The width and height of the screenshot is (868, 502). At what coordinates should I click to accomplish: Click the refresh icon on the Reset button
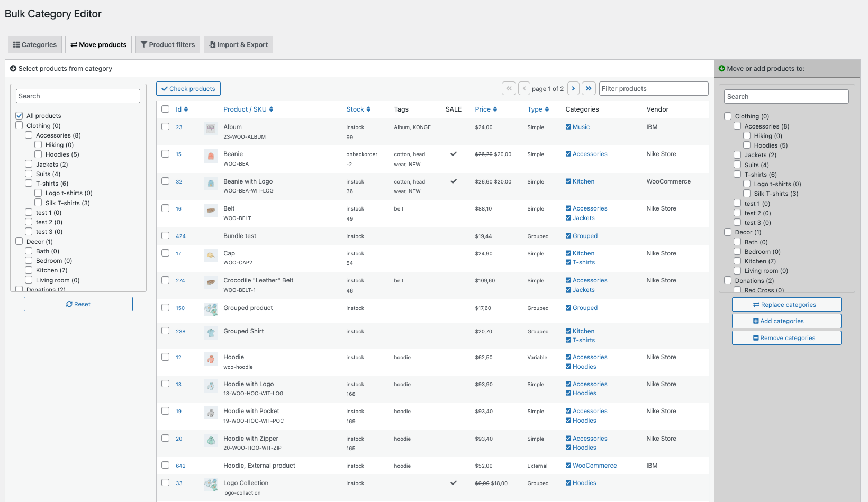click(x=69, y=304)
